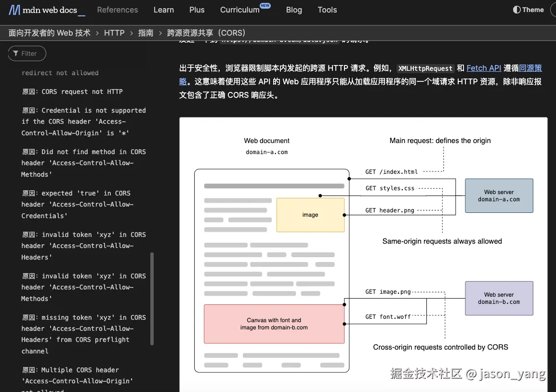Image resolution: width=556 pixels, height=392 pixels.
Task: Open the Blog page
Action: (x=294, y=10)
